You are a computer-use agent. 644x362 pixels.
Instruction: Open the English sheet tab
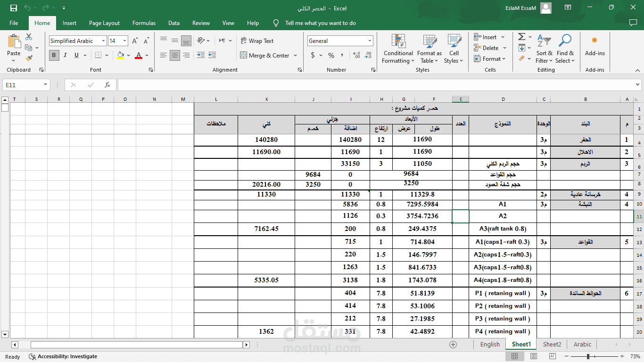tap(490, 345)
